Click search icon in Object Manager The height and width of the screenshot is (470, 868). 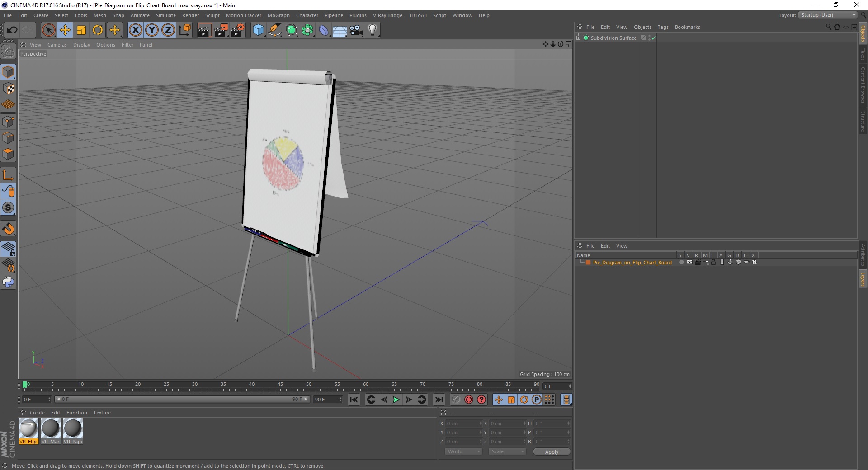829,27
